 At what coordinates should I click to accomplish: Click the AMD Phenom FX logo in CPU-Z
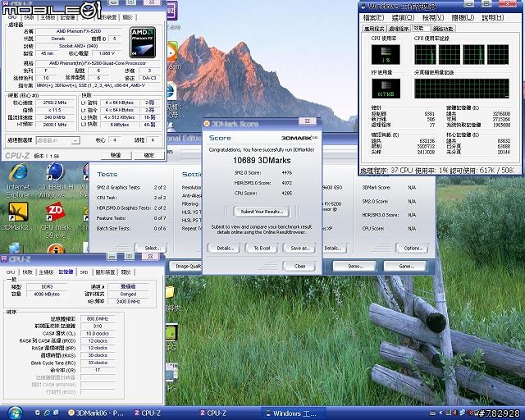pyautogui.click(x=143, y=42)
